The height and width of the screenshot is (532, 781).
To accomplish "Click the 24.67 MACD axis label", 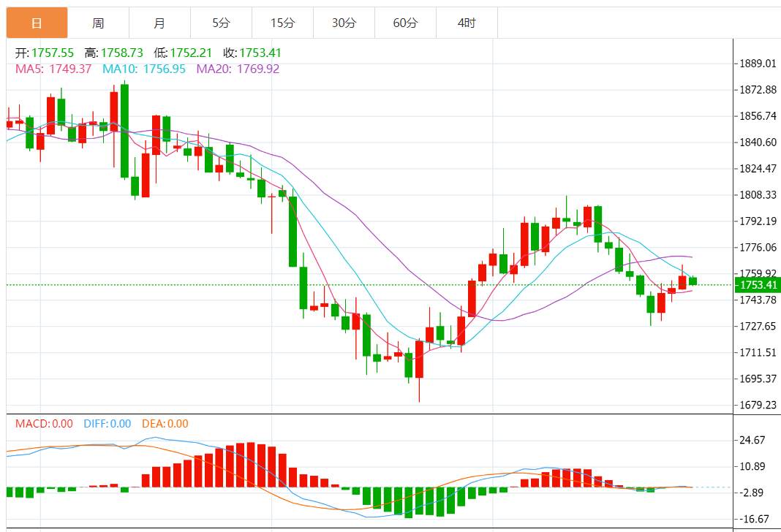I will (752, 440).
